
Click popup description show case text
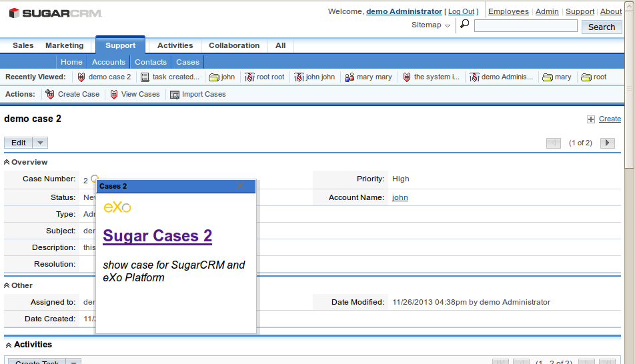(173, 271)
